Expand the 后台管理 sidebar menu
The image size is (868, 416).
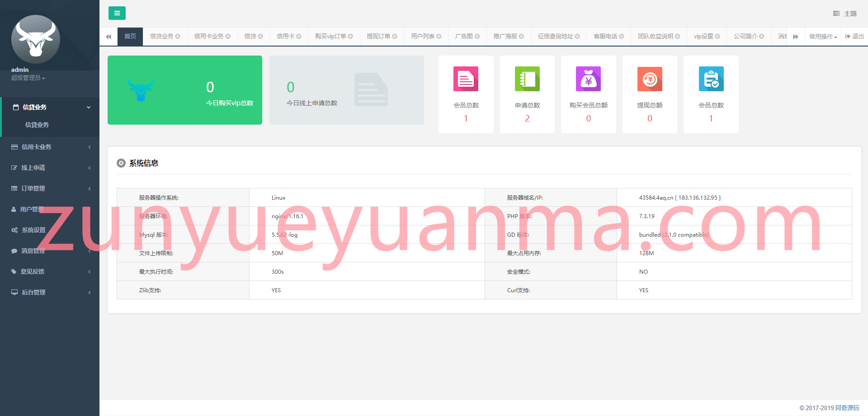tap(50, 292)
